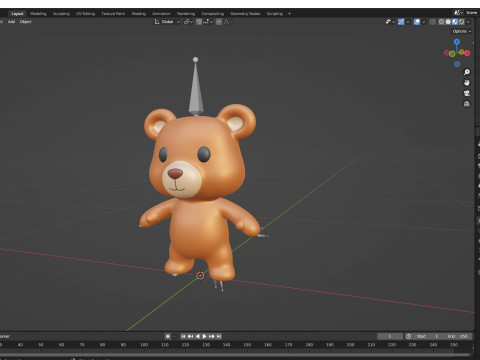The image size is (480, 360).
Task: Jump to timeline start frame
Action: coord(183,336)
